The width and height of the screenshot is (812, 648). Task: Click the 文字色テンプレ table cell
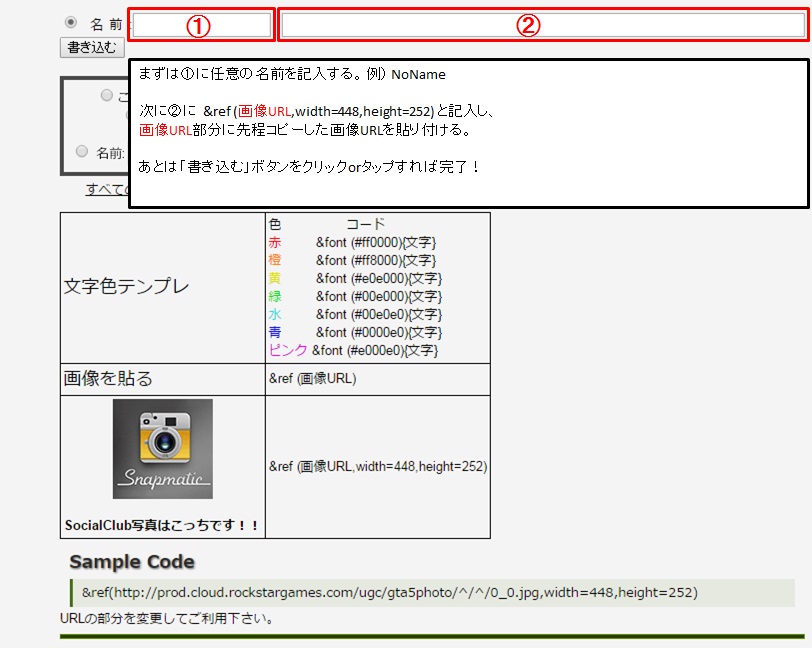click(127, 287)
